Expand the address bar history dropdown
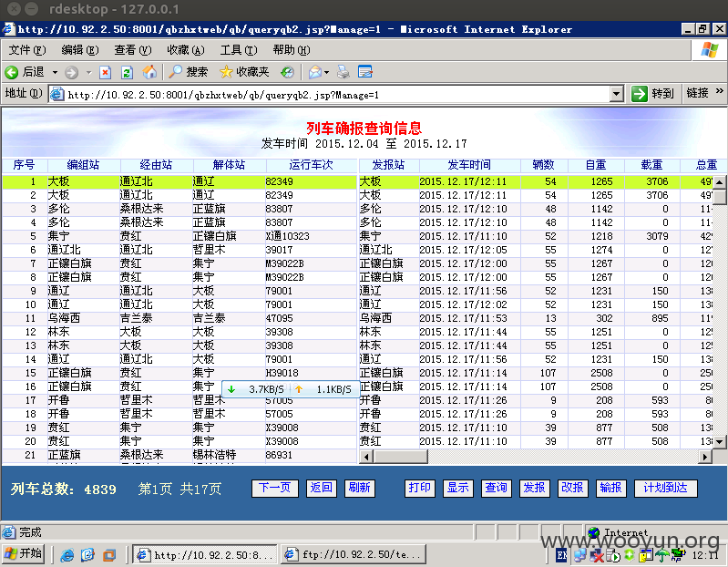 [x=616, y=94]
